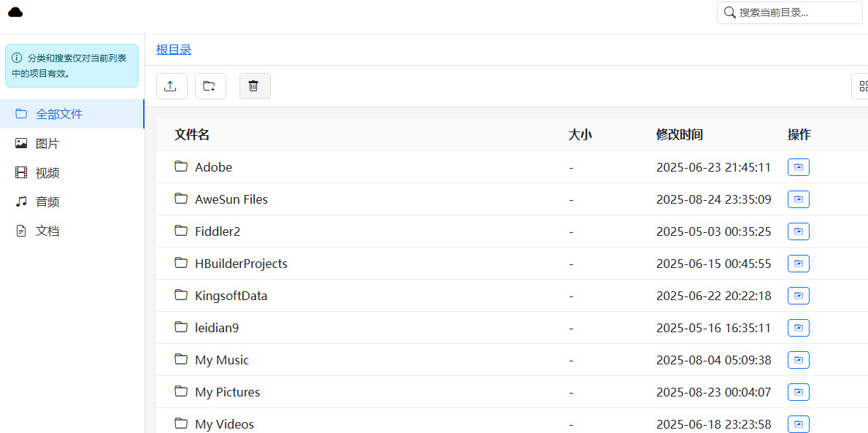
Task: Show the 音频 file category
Action: (47, 202)
